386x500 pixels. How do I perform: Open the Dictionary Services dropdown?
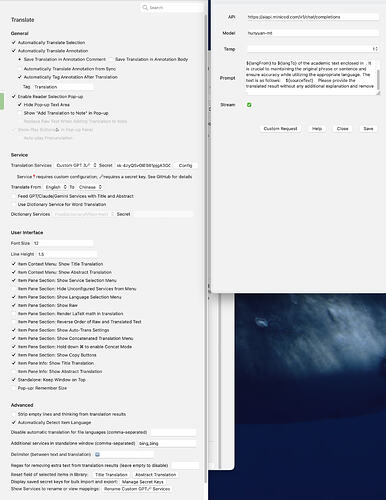(84, 214)
